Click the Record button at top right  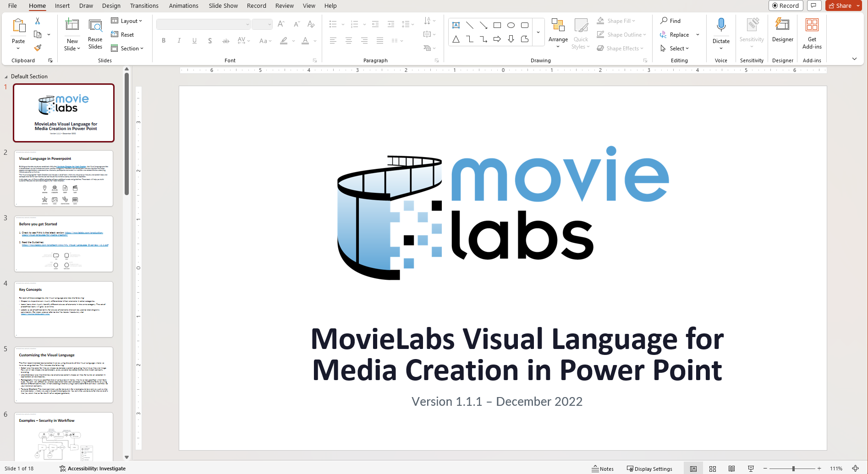786,5
